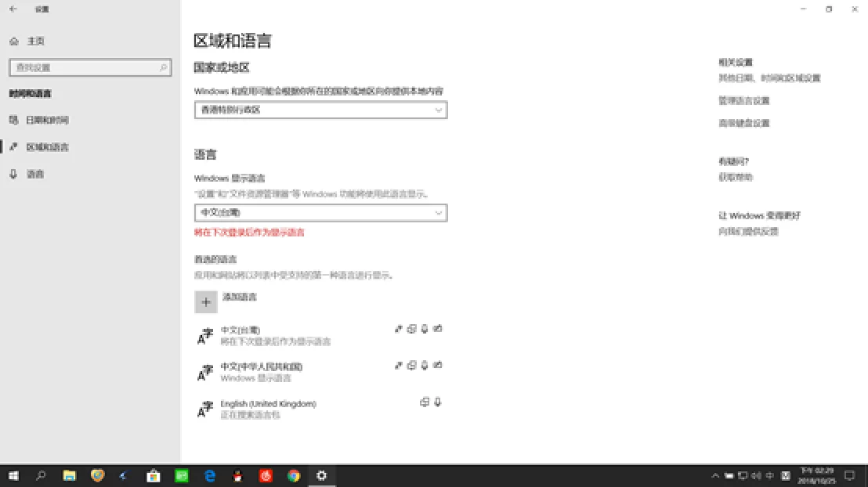Image resolution: width=868 pixels, height=487 pixels.
Task: Click microphone icon on 中文(台灣) row
Action: [x=425, y=329]
